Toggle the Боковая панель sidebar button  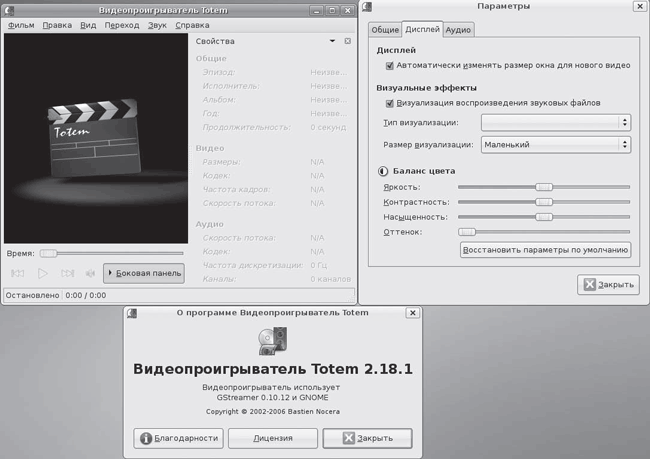[x=144, y=273]
